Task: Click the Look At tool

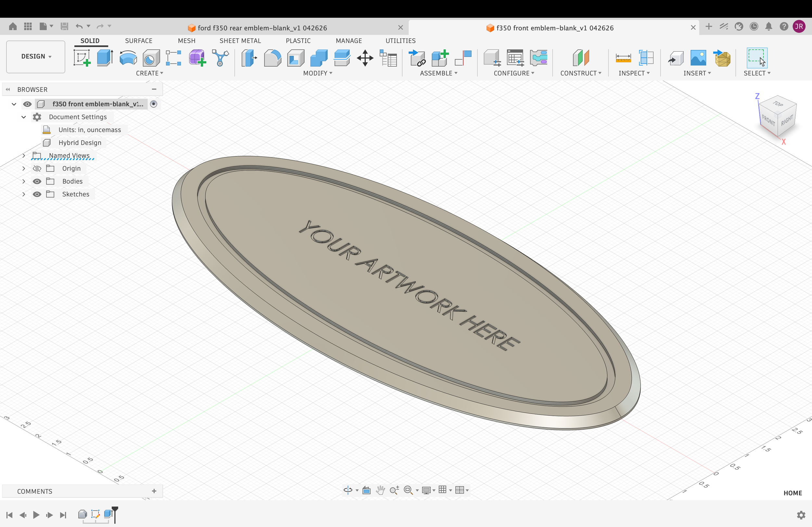Action: pyautogui.click(x=366, y=490)
